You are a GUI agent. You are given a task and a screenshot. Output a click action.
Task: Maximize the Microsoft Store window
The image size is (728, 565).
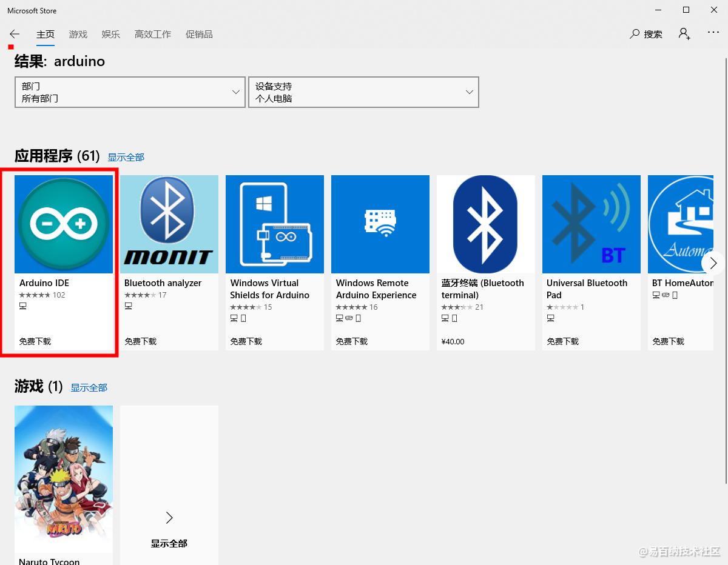[686, 10]
